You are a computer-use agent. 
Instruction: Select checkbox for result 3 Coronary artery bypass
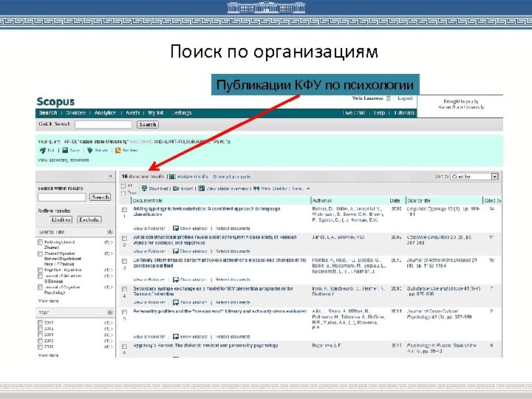click(125, 262)
